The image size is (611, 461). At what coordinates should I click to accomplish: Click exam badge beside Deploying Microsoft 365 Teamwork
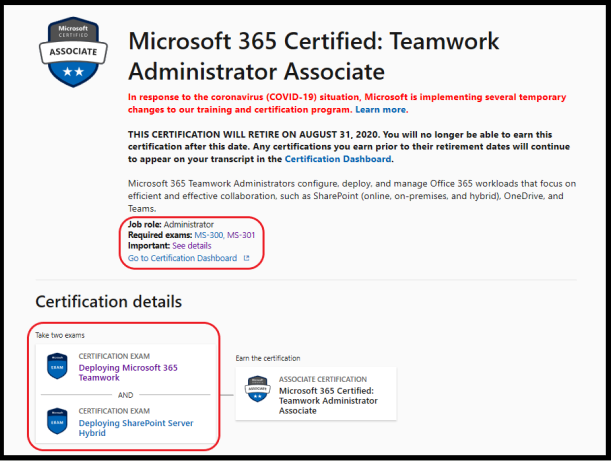point(57,366)
